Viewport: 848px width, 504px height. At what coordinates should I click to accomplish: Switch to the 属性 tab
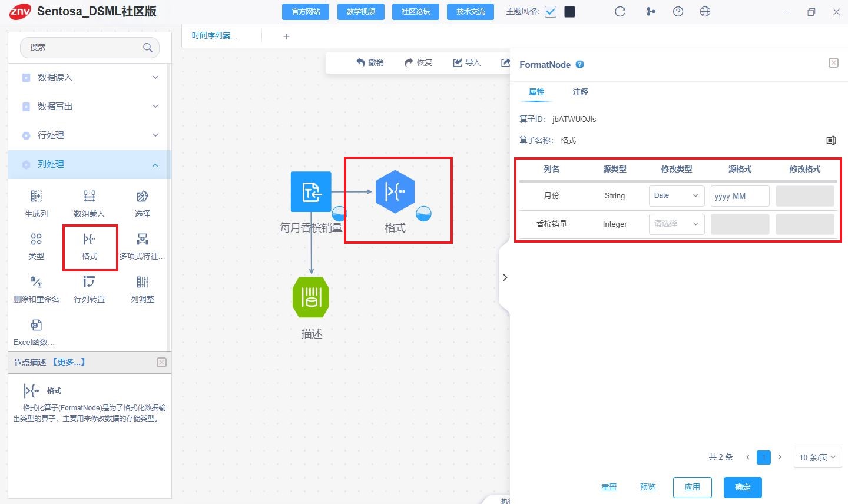coord(536,92)
